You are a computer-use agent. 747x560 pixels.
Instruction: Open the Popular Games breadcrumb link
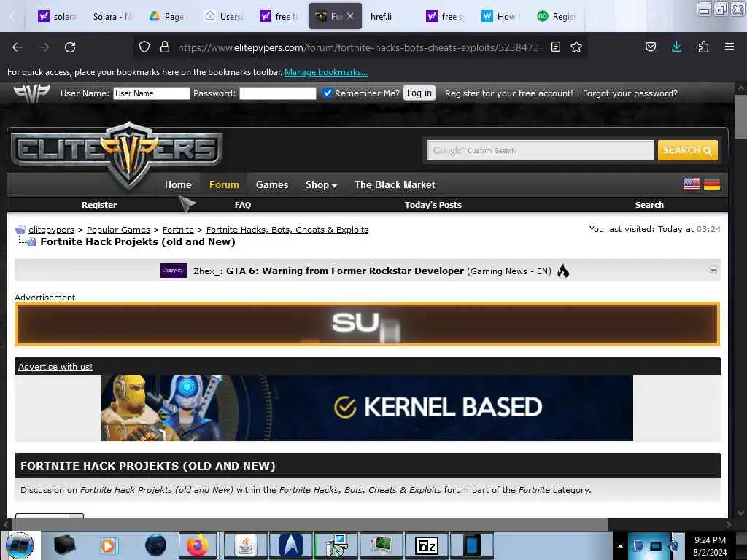118,230
